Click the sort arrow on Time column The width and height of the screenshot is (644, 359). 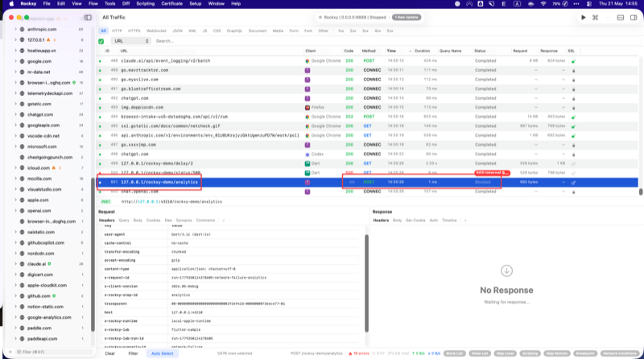tap(410, 51)
